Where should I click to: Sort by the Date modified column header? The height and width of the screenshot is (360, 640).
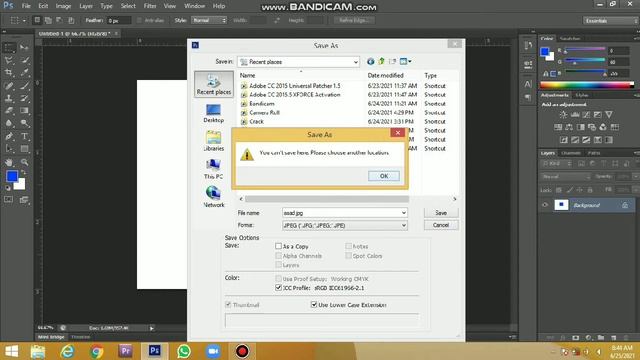click(385, 76)
